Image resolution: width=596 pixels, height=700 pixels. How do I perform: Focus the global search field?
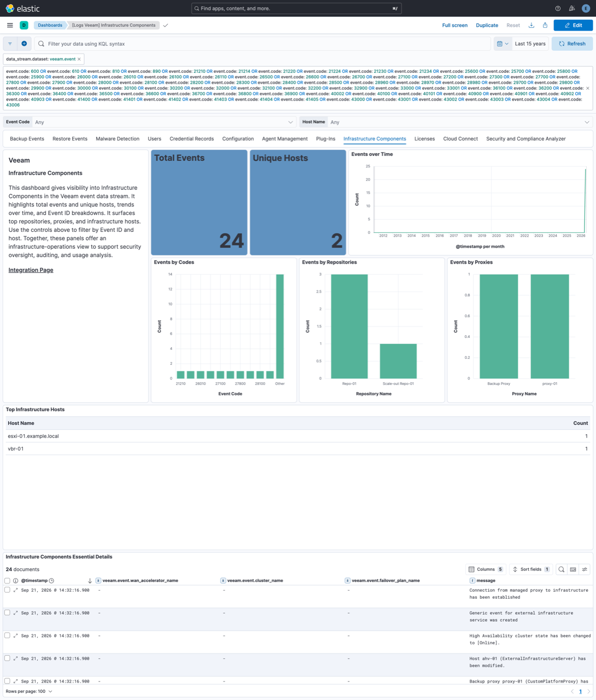(296, 9)
